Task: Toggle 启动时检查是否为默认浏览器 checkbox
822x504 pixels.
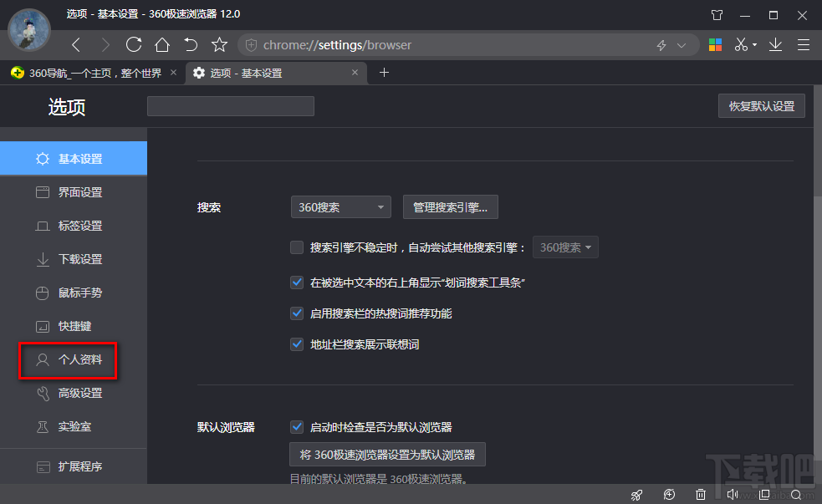Action: click(297, 427)
